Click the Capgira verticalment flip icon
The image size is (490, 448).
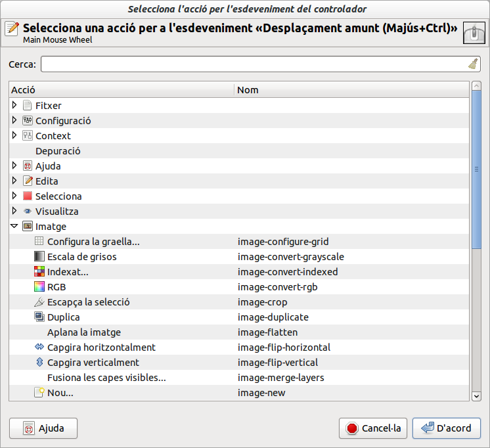click(x=39, y=363)
